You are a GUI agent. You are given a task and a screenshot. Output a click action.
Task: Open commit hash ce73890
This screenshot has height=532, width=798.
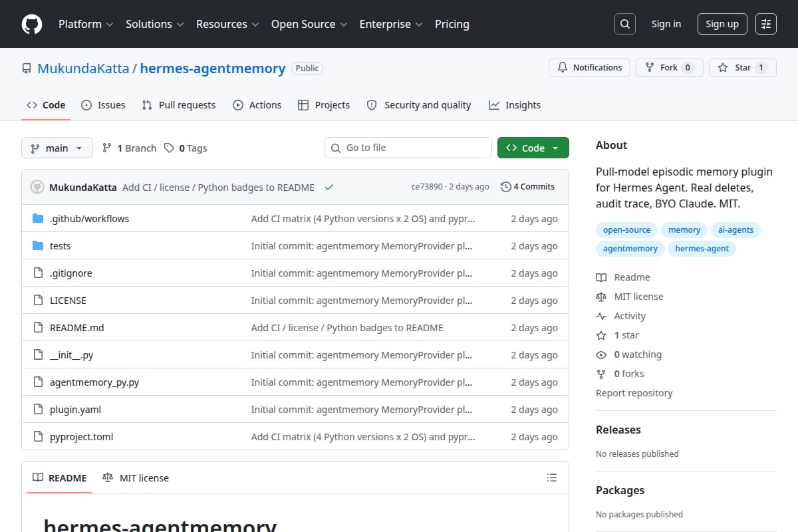coord(427,187)
